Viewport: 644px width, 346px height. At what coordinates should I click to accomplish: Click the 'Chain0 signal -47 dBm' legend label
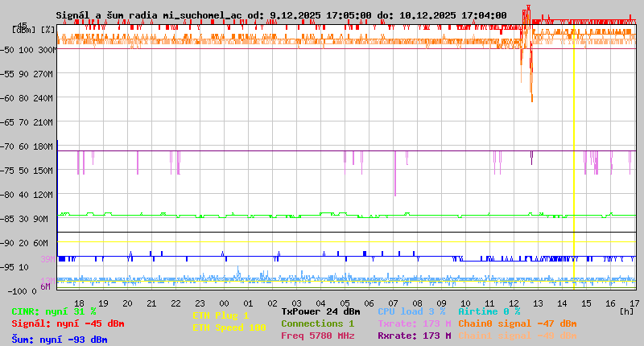[518, 323]
